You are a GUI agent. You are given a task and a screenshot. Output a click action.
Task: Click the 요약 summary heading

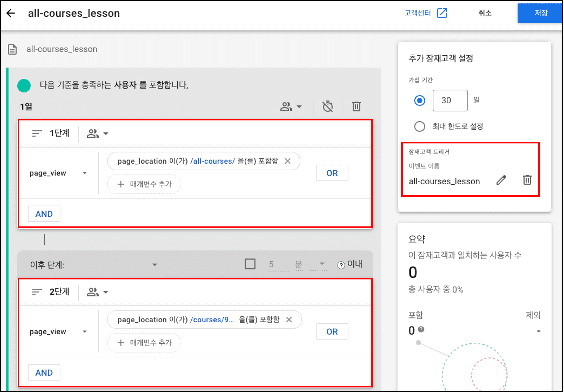(x=417, y=239)
